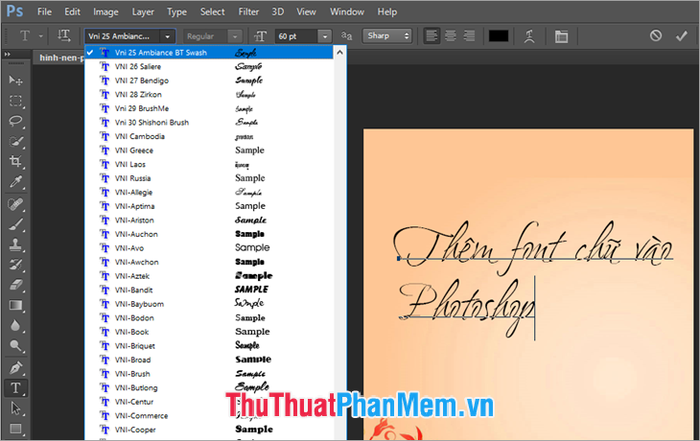The image size is (700, 441).
Task: Select the History Brush tool
Action: [16, 265]
